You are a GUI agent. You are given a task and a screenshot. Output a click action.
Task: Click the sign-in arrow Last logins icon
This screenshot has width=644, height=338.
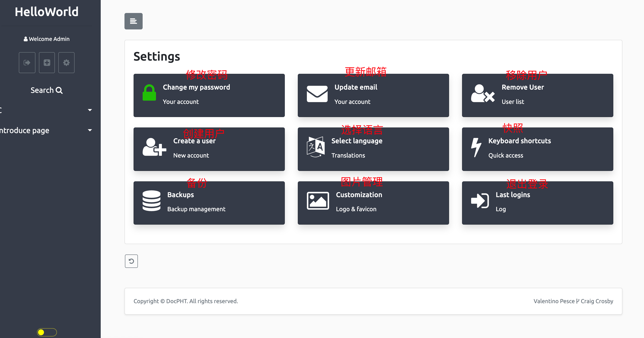(x=480, y=201)
